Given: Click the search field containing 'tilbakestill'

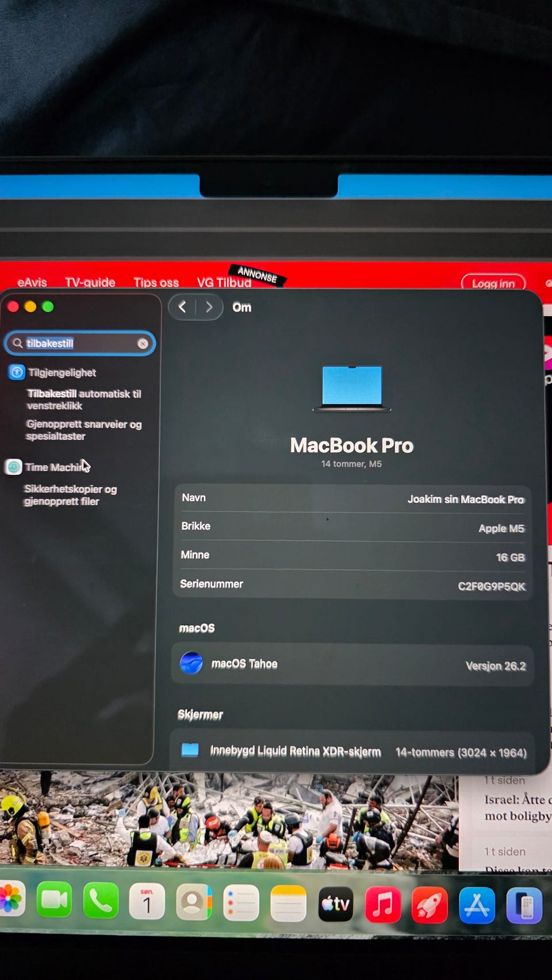Looking at the screenshot, I should coord(80,343).
